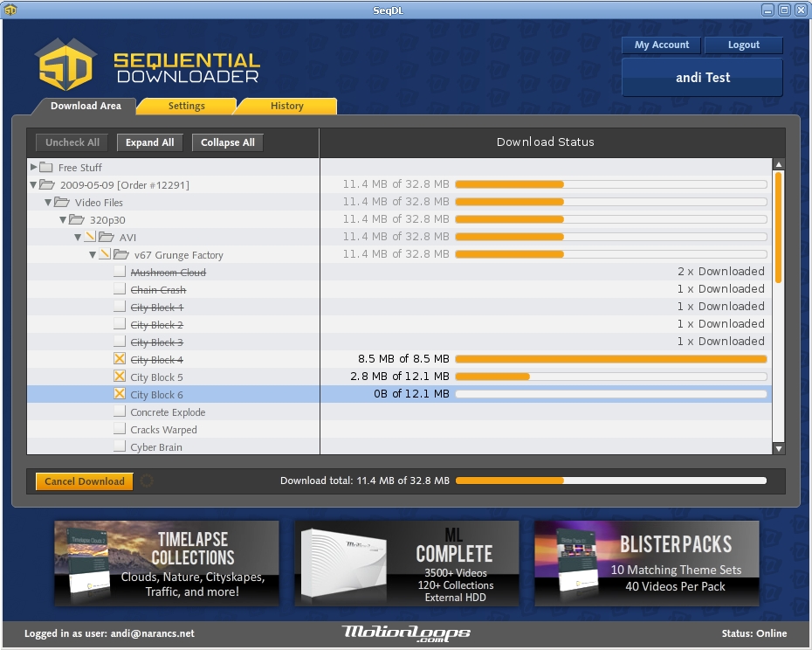Uncheck the City Block 5 checkbox

120,377
